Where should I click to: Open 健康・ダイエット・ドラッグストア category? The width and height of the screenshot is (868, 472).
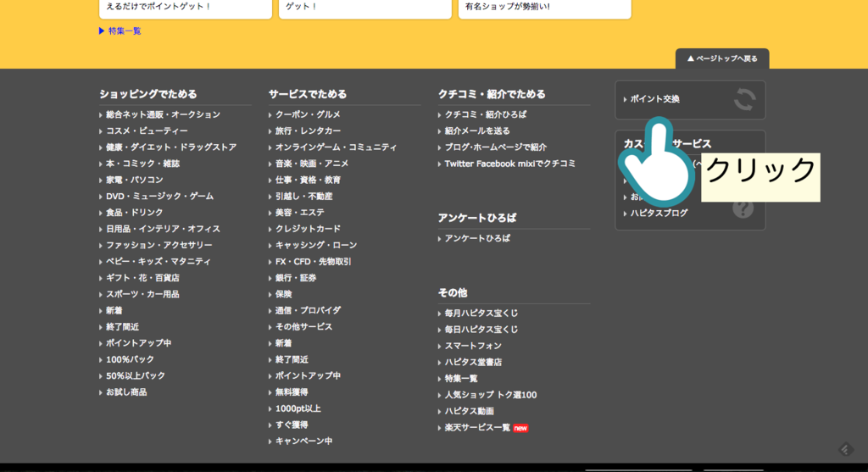tap(171, 147)
